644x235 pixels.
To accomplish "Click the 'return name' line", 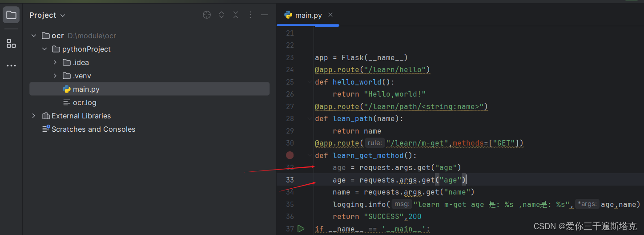I will 357,131.
